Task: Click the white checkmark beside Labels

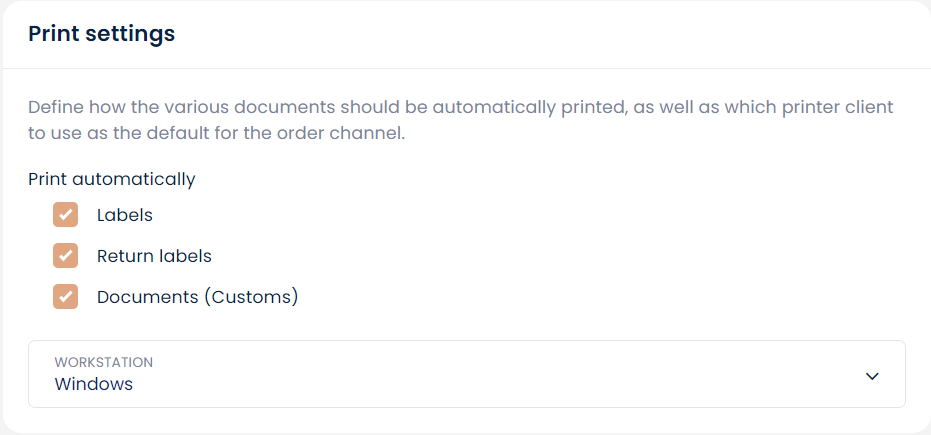Action: click(65, 215)
